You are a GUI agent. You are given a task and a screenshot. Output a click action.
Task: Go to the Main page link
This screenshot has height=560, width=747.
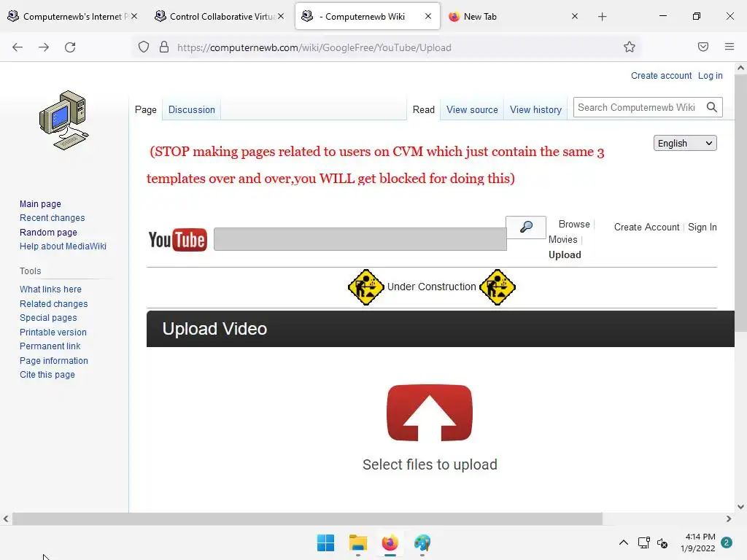click(41, 204)
